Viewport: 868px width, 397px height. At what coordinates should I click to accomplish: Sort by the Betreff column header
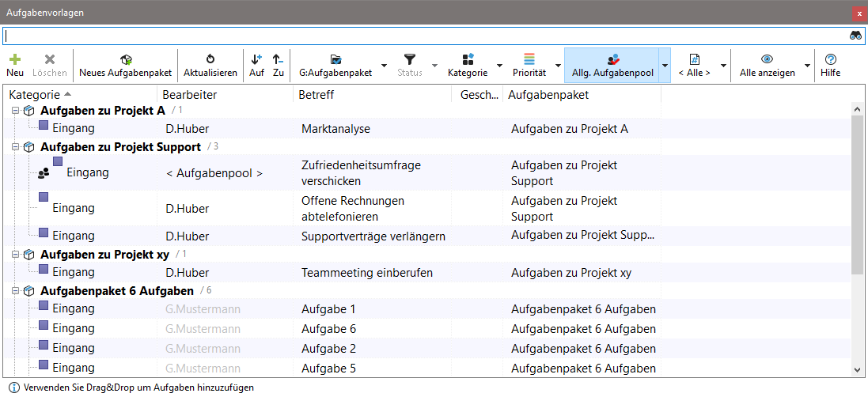[316, 95]
